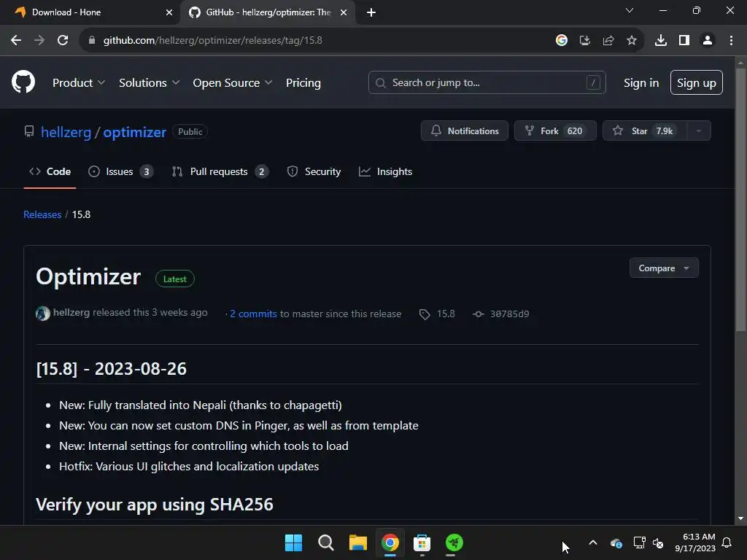
Task: Open Chrome downloads icon
Action: tap(661, 41)
